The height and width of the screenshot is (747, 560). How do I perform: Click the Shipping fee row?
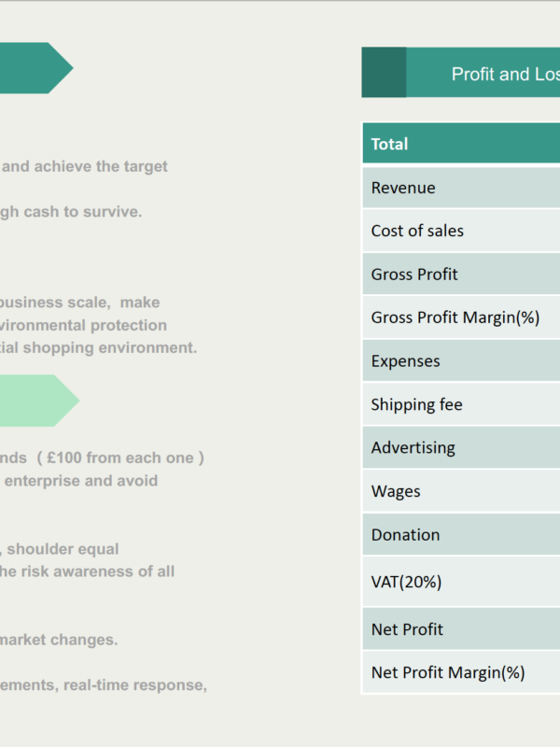pos(461,404)
